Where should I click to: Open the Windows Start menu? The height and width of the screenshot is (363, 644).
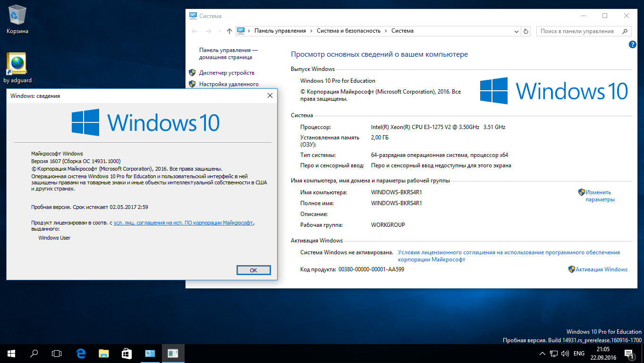point(11,353)
